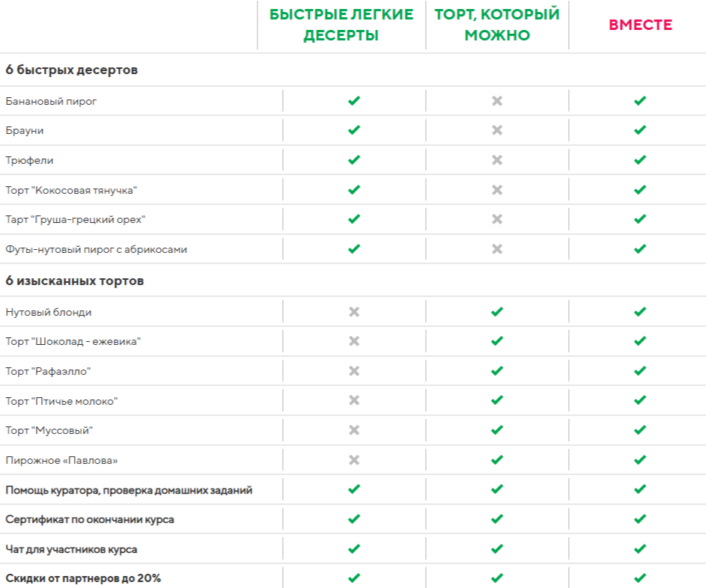The height and width of the screenshot is (588, 706).
Task: Click the Торт "Кокосовая тянучка" row label
Action: pos(71,190)
